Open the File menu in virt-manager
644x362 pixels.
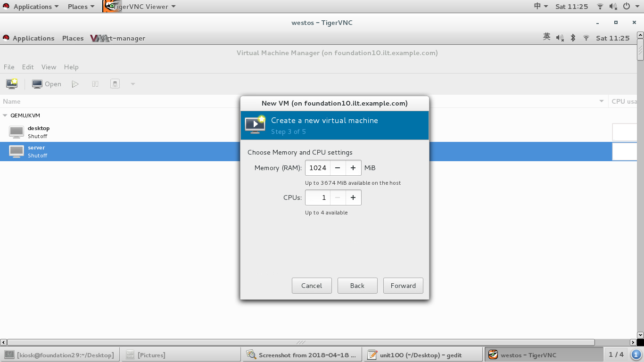click(x=9, y=67)
